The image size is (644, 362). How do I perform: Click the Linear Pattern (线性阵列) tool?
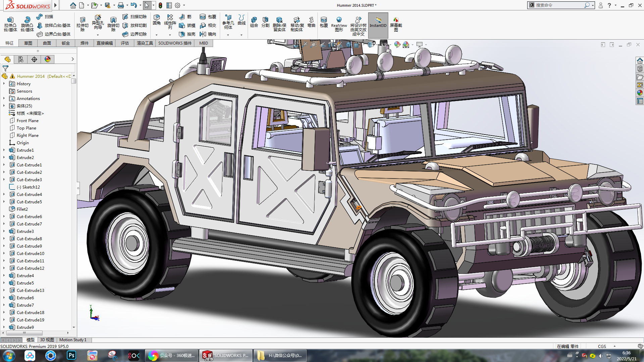pos(170,21)
